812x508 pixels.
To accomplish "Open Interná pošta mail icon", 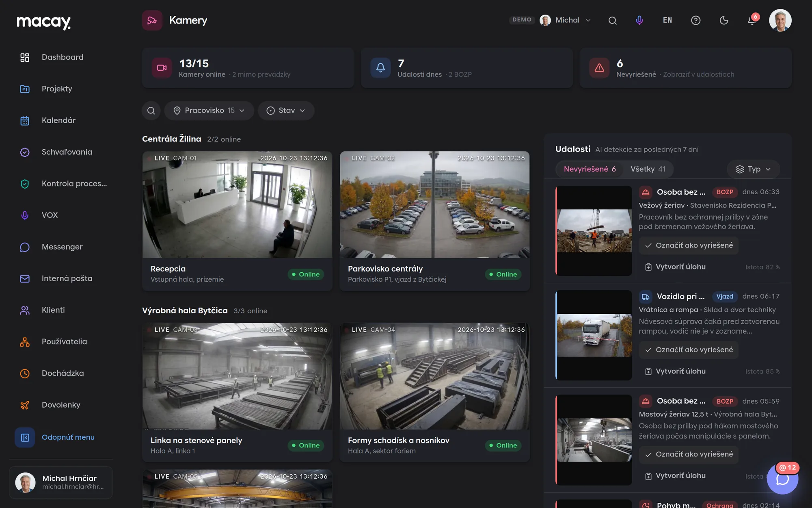I will tap(25, 278).
